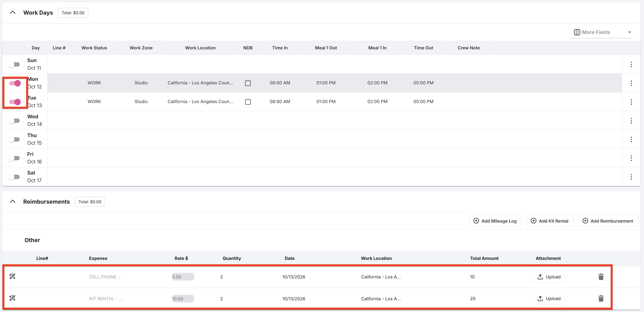Click the 5.00 rate field
Screen dimensions: 644x312
click(183, 277)
